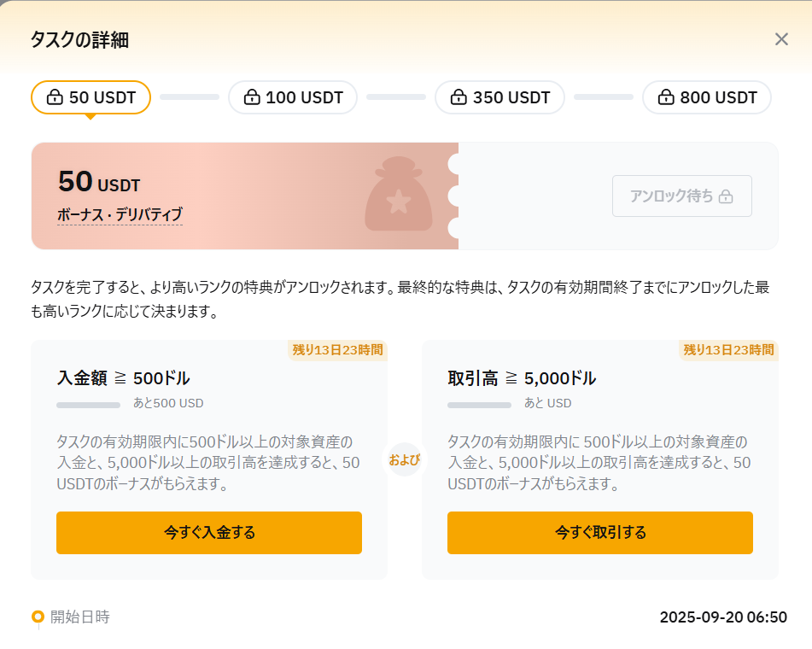Click the lock icon beside 100 USDT

point(251,97)
